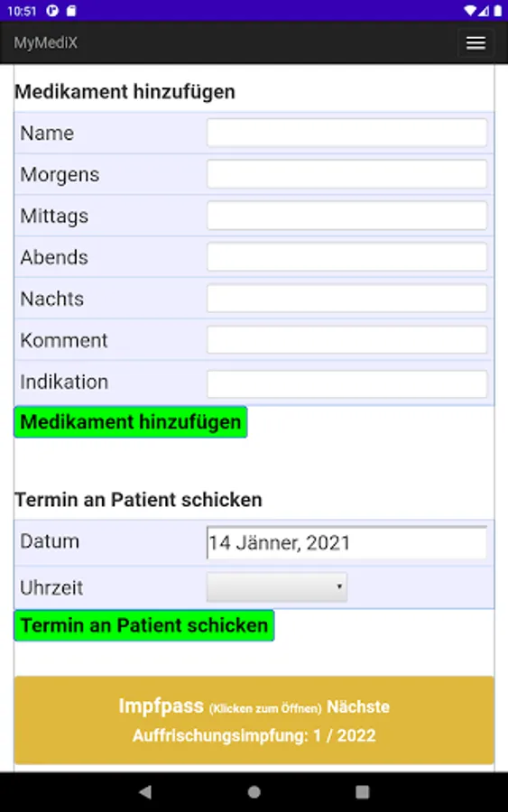This screenshot has width=508, height=812.
Task: Tap the recent apps square icon
Action: click(363, 792)
